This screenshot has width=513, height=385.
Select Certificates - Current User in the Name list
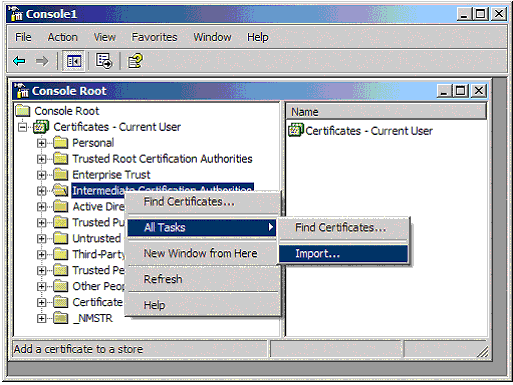coord(369,131)
